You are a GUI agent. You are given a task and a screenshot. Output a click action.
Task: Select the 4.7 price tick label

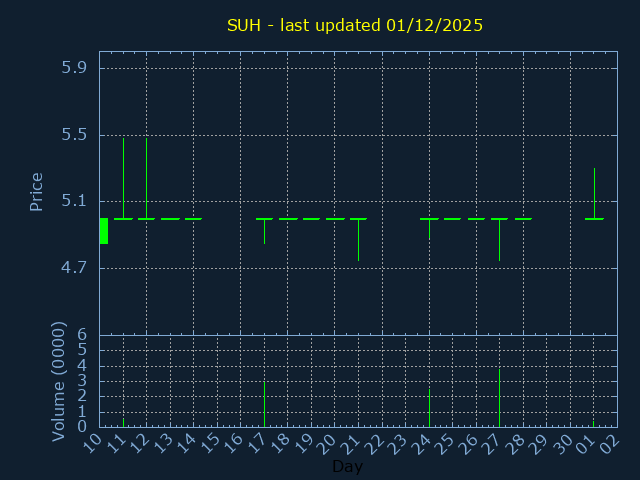pos(74,268)
